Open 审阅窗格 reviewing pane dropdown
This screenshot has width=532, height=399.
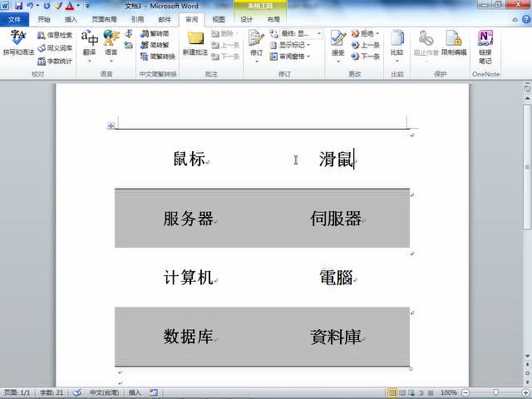pos(291,57)
